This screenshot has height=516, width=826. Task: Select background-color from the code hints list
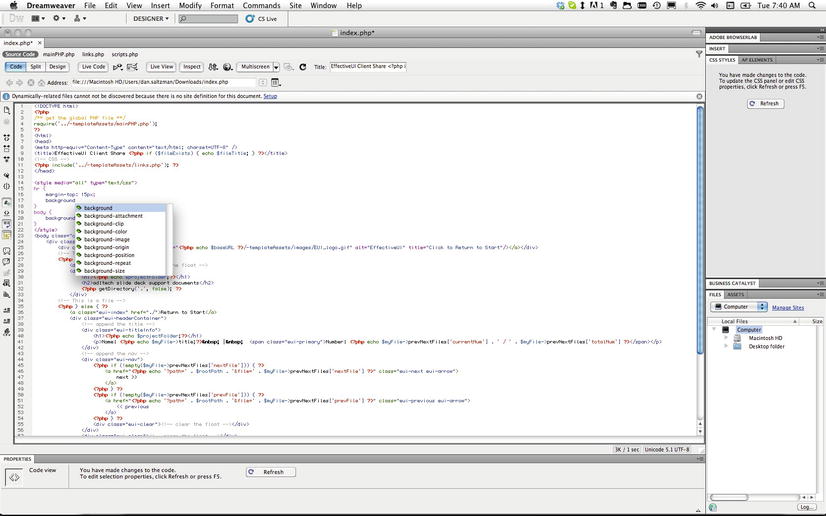click(x=105, y=232)
